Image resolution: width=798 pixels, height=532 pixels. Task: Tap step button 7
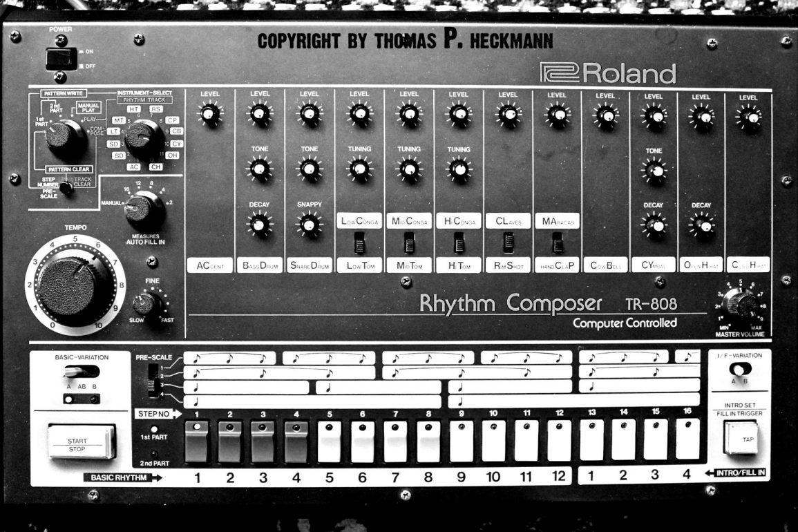395,441
